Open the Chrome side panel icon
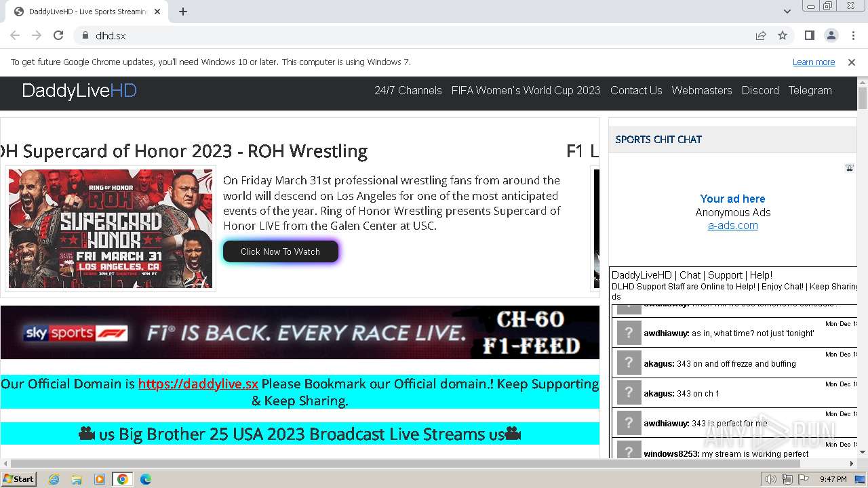 (x=810, y=35)
